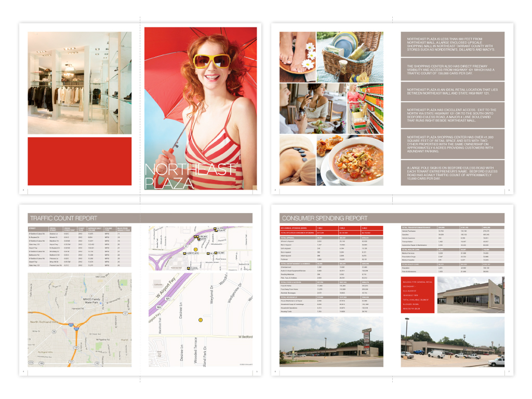This screenshot has width=532, height=399.
Task: Click the CONSUMER SPENDING REPORT heading
Action: [x=325, y=218]
